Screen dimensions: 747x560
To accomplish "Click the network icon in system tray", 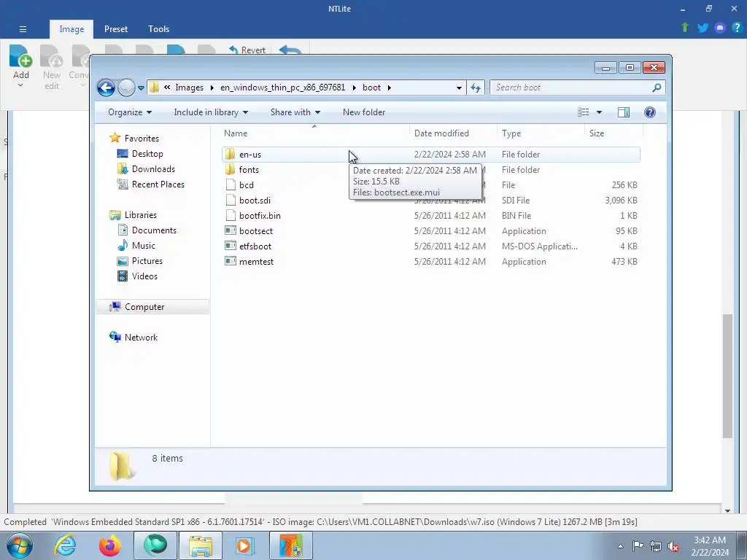I will pos(656,546).
